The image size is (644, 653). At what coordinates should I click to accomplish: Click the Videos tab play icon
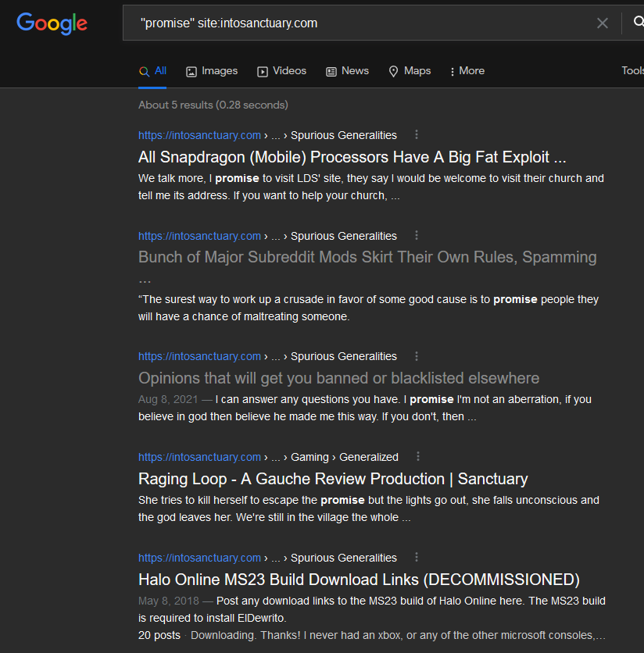[263, 72]
